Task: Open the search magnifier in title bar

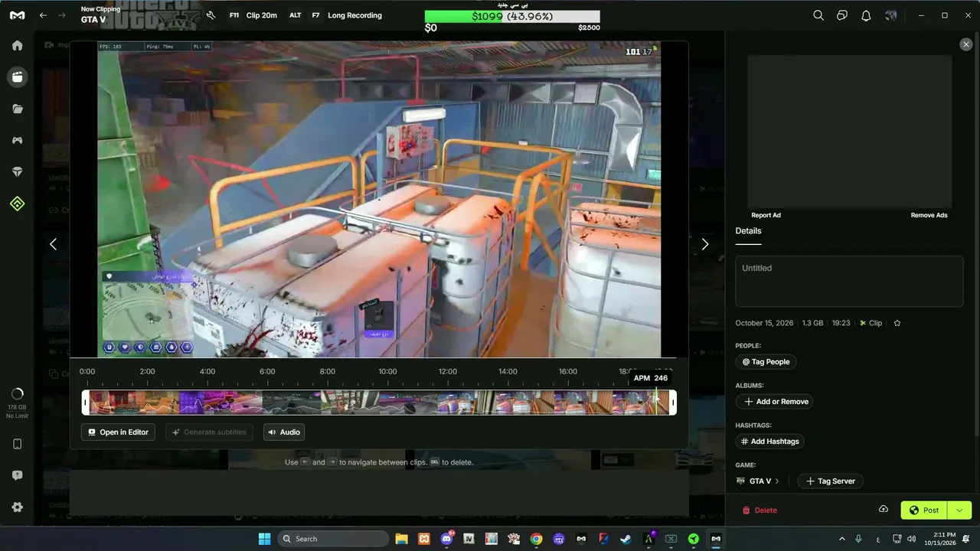Action: (x=818, y=15)
